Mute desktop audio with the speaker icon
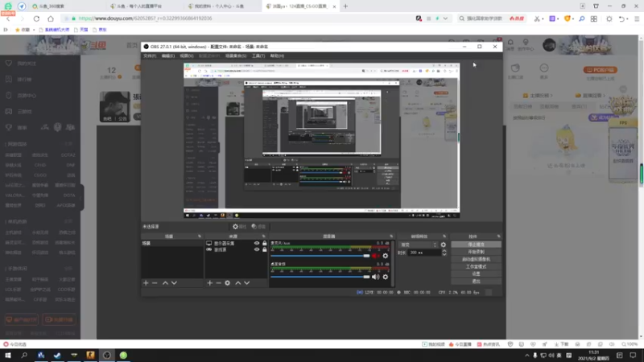The height and width of the screenshot is (362, 644). pos(375,277)
